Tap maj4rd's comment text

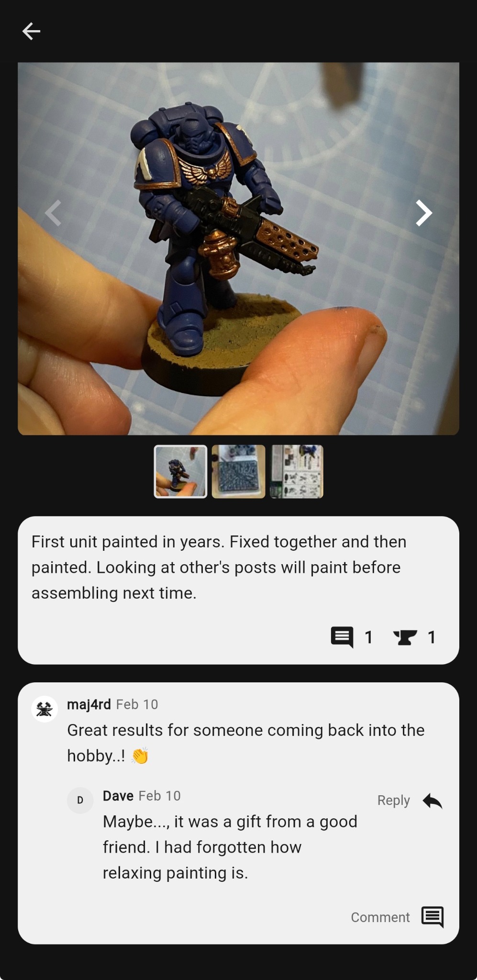pos(245,743)
